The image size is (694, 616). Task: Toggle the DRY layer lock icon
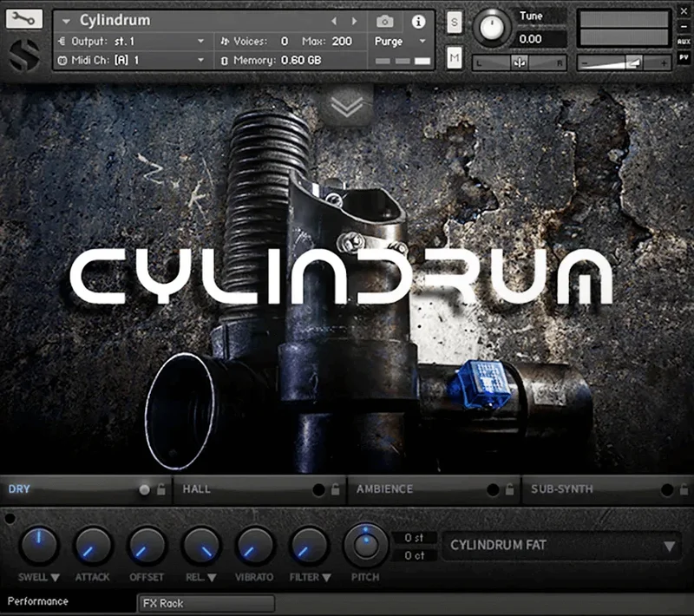click(x=161, y=489)
